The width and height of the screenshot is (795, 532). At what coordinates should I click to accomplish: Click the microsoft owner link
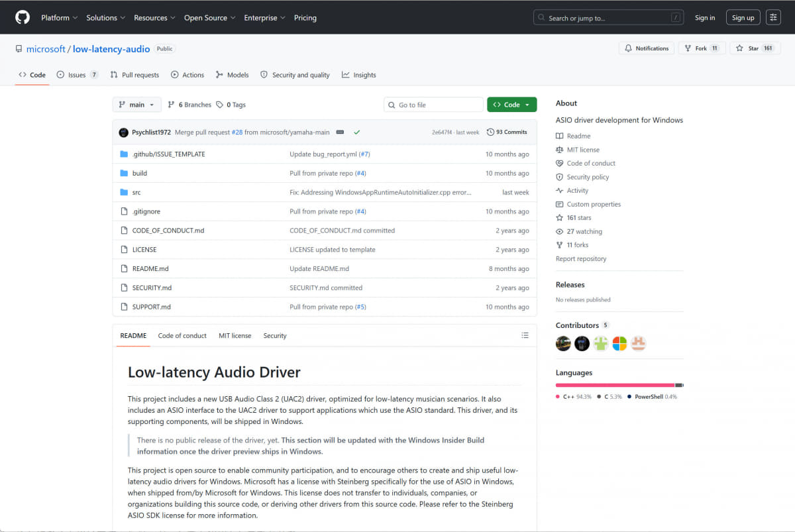46,48
